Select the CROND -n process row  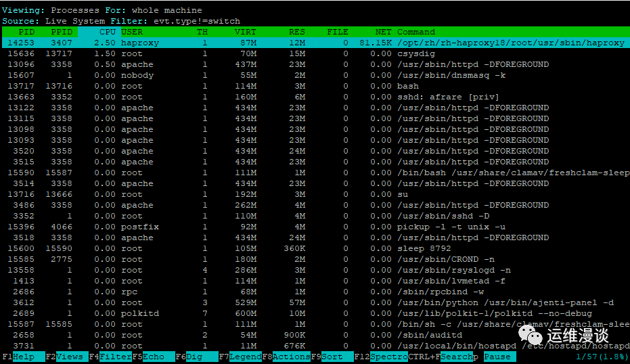pyautogui.click(x=315, y=260)
